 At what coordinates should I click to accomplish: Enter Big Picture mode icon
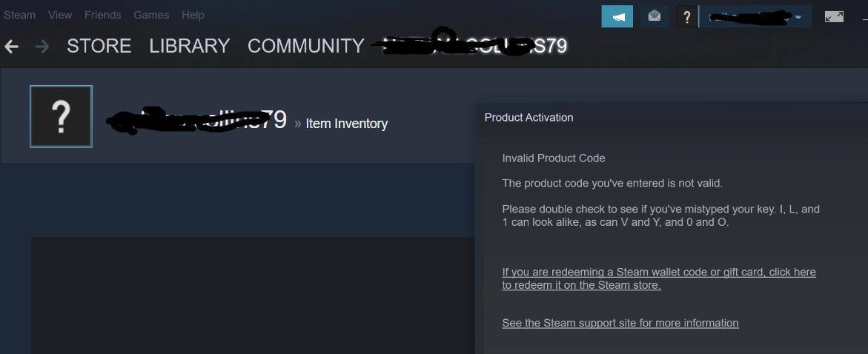[834, 16]
